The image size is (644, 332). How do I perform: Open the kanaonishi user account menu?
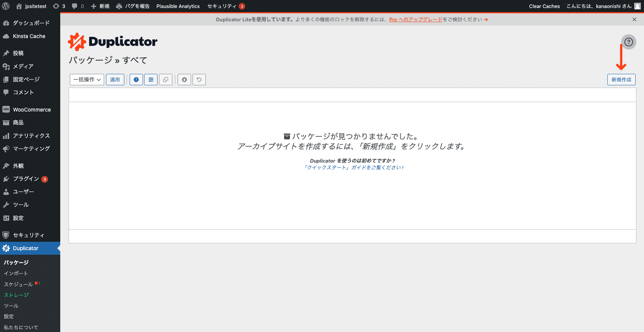point(602,6)
